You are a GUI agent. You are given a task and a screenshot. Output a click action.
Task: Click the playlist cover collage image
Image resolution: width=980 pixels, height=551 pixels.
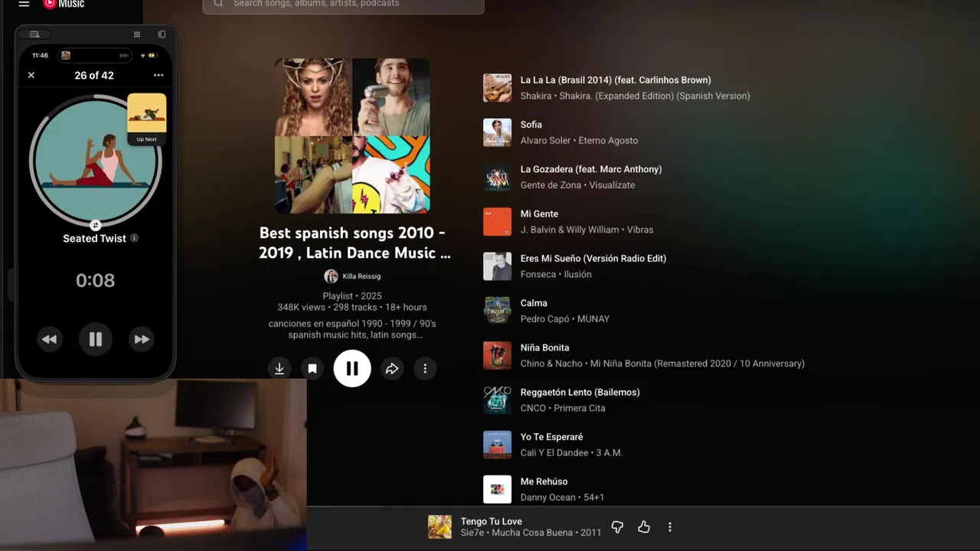coord(352,136)
